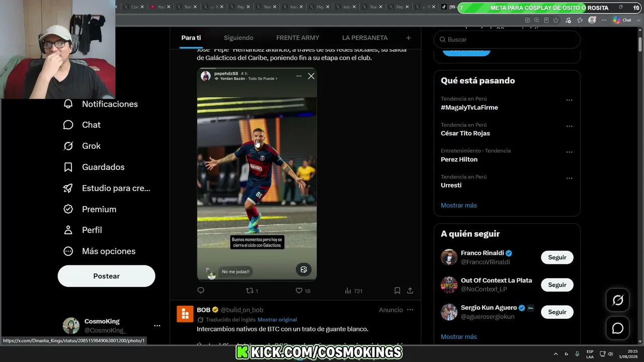Click the browser profile avatar icon

592,20
